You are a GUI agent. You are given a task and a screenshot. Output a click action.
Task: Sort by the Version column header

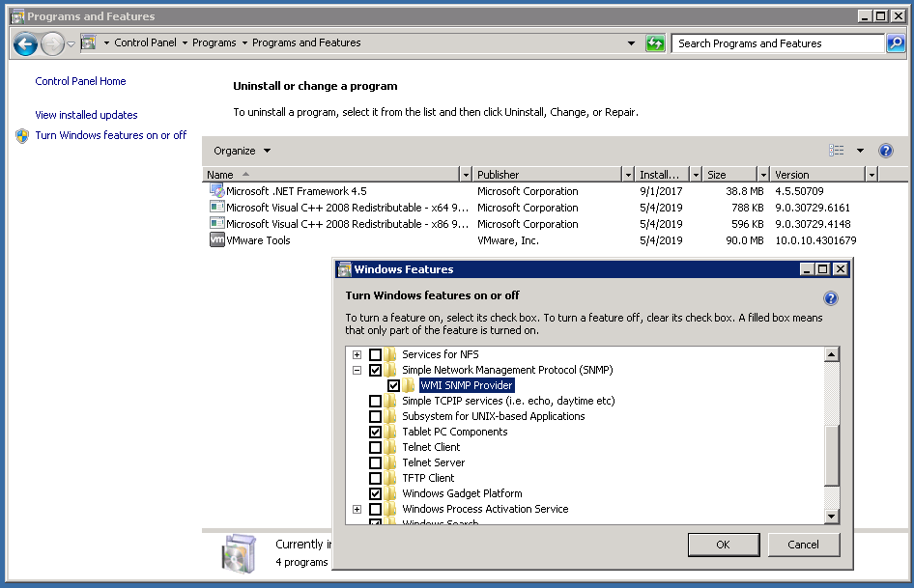817,175
